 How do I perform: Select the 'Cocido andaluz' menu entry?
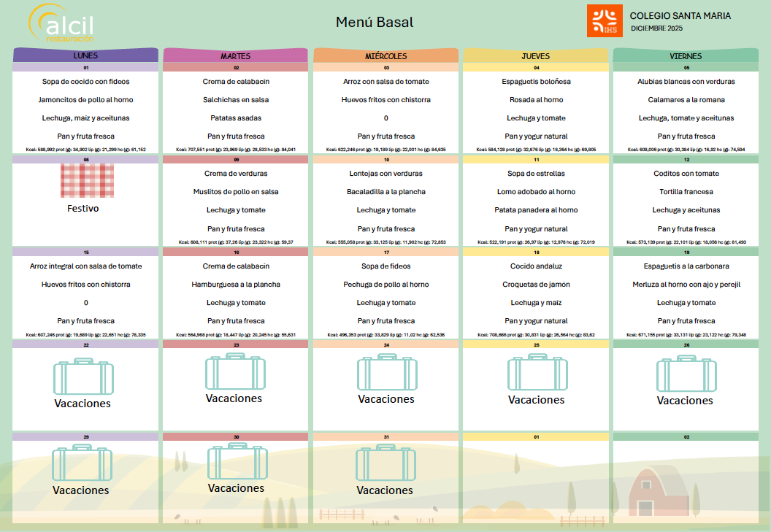coord(537,266)
